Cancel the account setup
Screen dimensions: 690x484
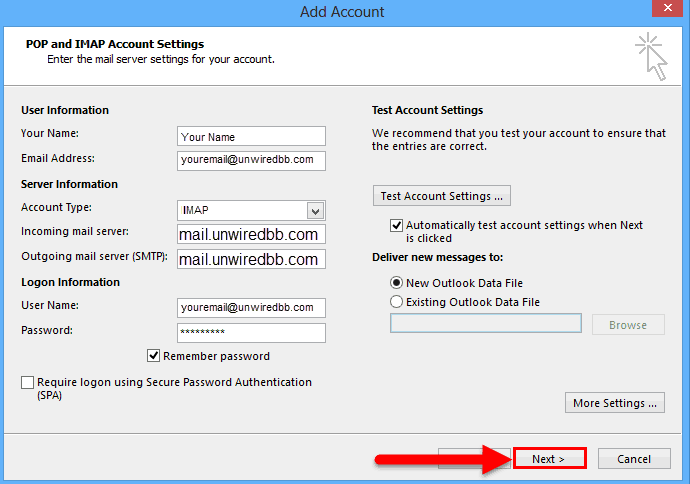(634, 459)
